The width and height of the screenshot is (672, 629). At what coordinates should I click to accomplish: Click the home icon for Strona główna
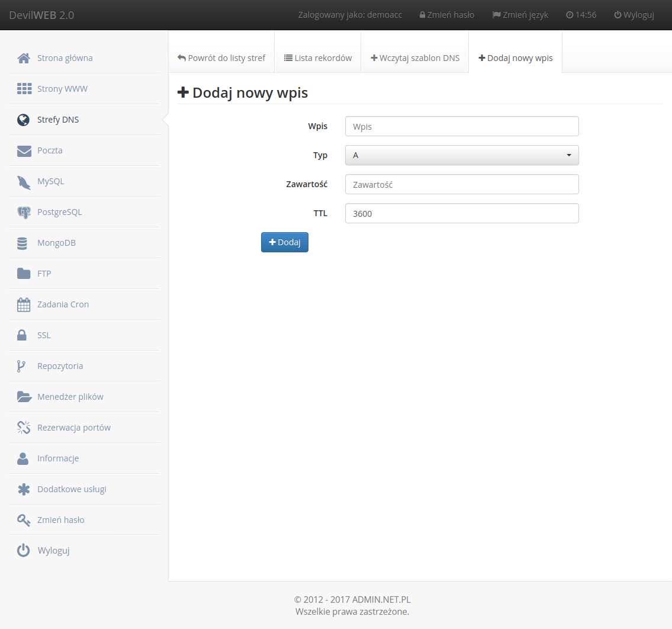(24, 58)
